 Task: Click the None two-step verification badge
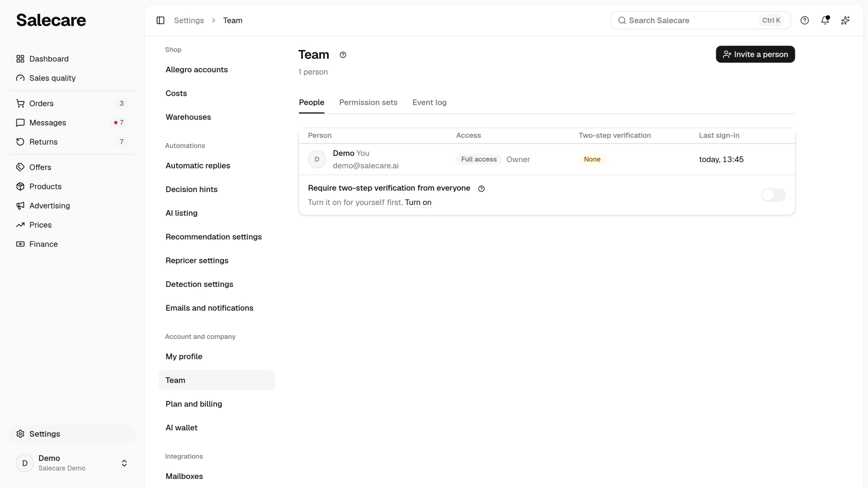pyautogui.click(x=592, y=160)
